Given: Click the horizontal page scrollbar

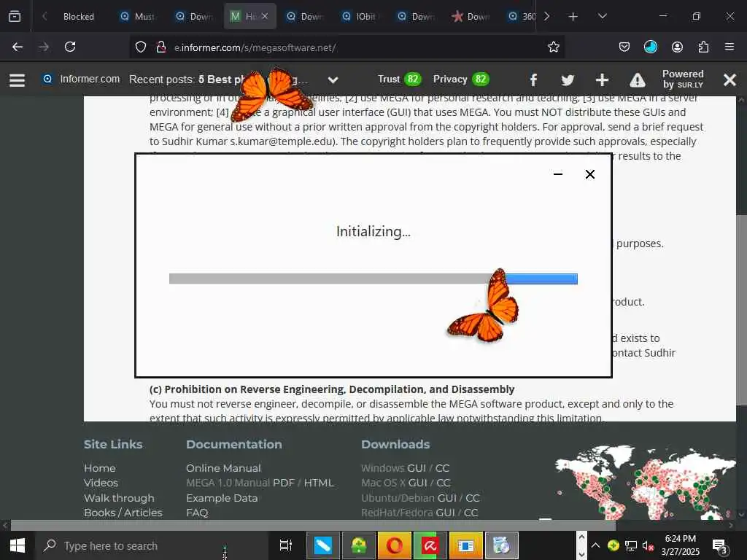Looking at the screenshot, I should tap(313, 526).
